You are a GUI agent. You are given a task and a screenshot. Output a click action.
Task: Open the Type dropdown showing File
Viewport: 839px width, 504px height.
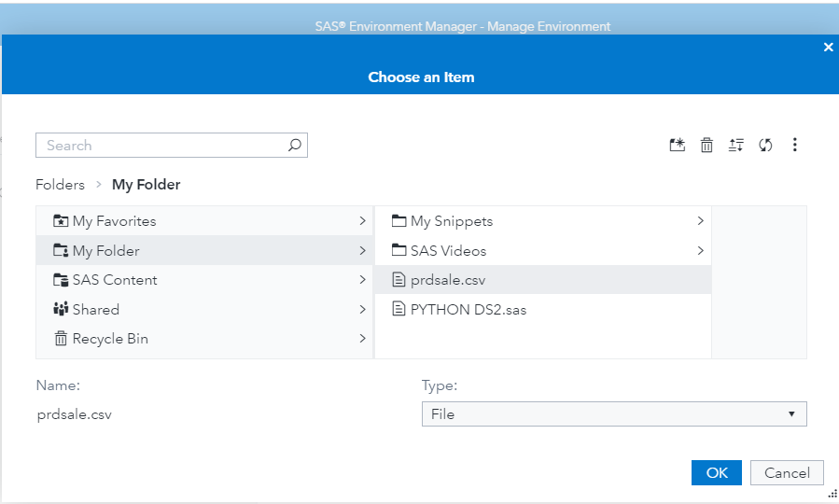point(614,413)
